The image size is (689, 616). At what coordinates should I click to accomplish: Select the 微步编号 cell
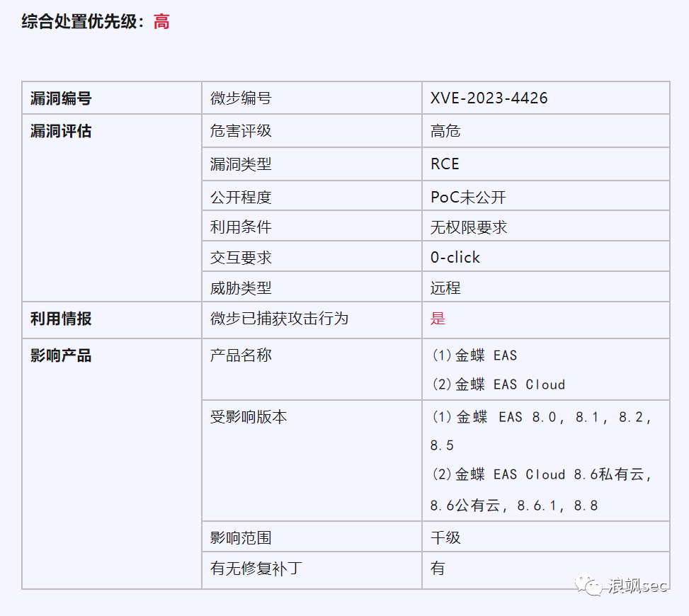click(x=312, y=98)
